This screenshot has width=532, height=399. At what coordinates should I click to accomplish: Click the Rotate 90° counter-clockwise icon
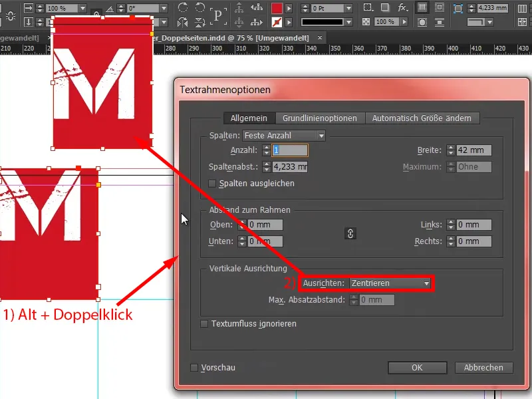pos(200,7)
